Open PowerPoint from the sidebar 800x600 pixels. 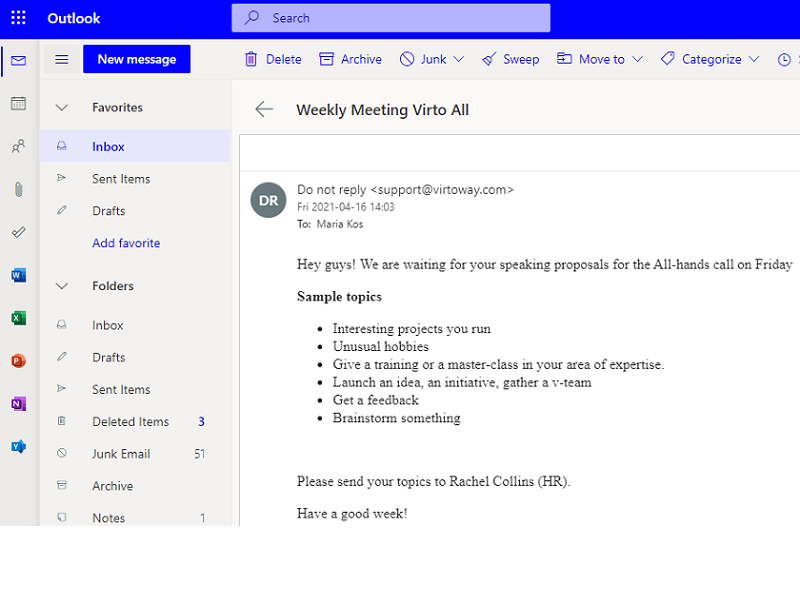[x=17, y=360]
